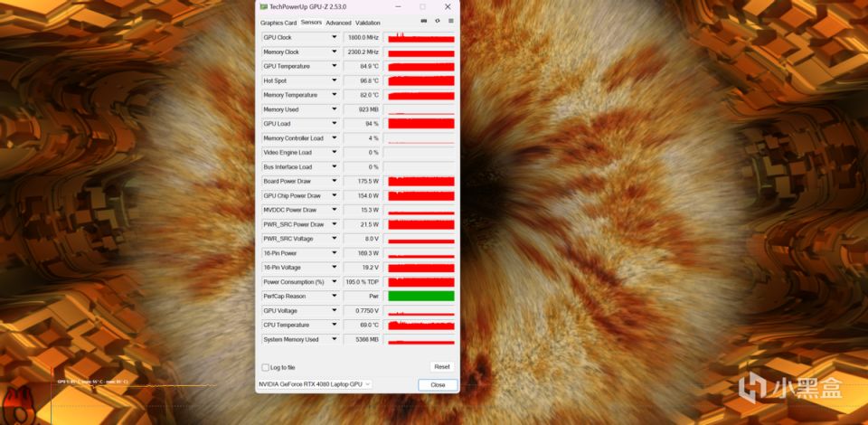Open the MVDDC Power Draw dropdown arrow
This screenshot has width=868, height=425.
(x=335, y=210)
